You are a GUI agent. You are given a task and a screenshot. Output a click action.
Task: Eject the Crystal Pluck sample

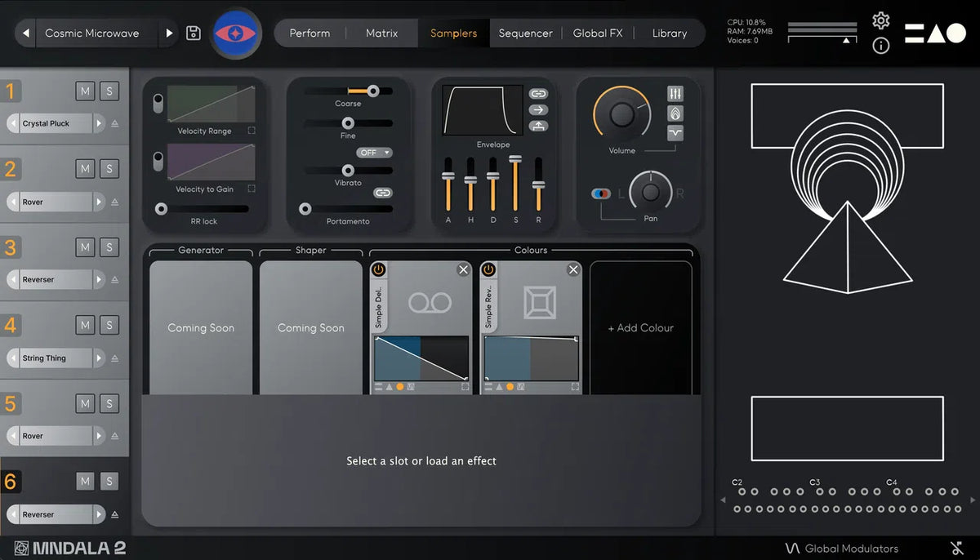coord(115,124)
